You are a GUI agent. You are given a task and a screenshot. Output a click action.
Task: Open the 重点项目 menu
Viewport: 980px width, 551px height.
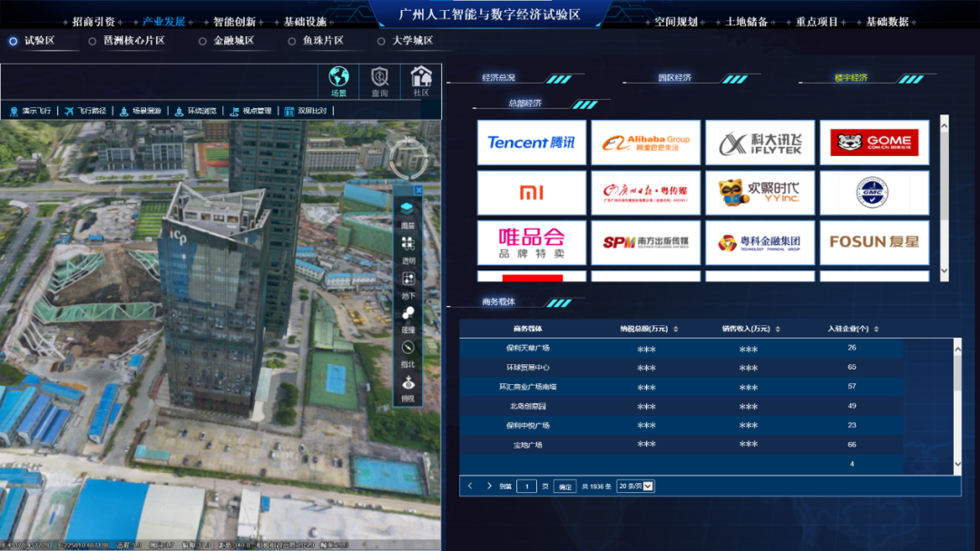tap(817, 22)
